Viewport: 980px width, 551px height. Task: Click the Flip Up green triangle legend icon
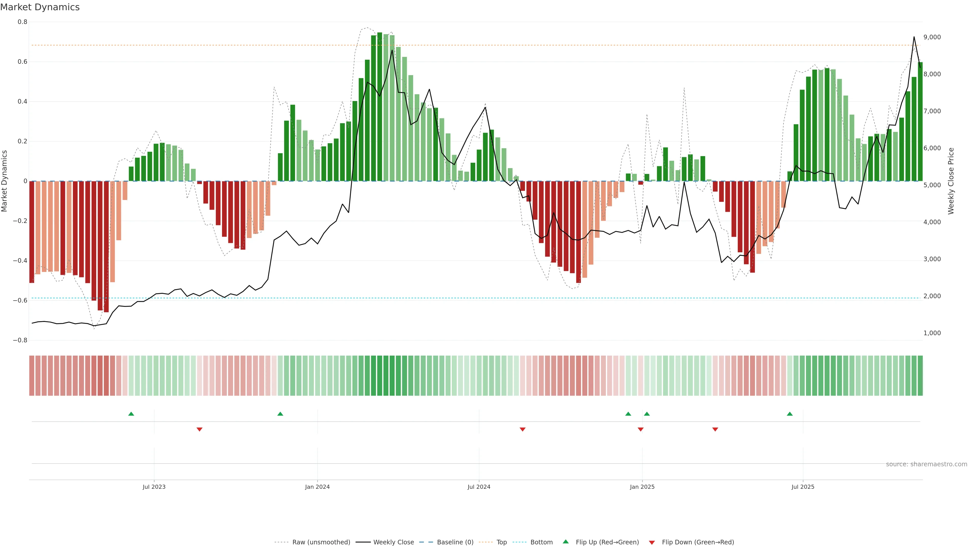pyautogui.click(x=566, y=542)
